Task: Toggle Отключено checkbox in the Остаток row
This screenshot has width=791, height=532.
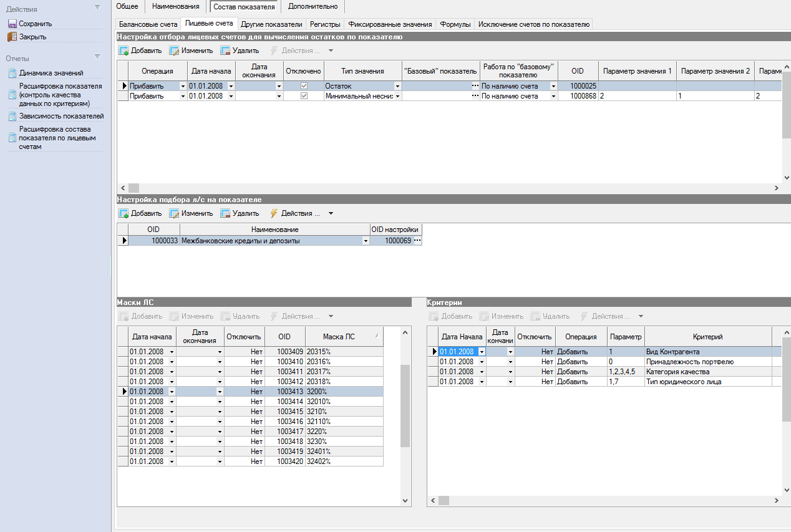Action: (x=304, y=86)
